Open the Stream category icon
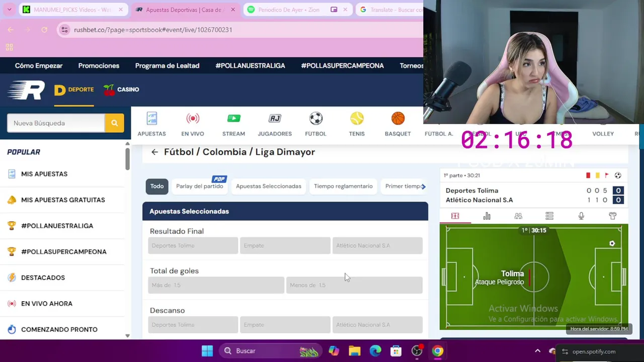 [233, 124]
